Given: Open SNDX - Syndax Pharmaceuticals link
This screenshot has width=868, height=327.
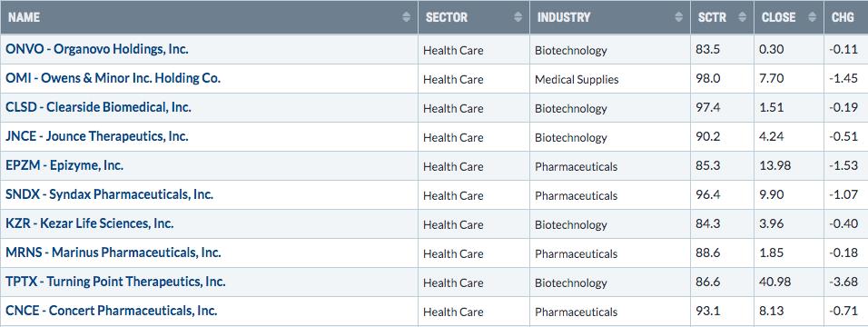Looking at the screenshot, I should (x=110, y=194).
